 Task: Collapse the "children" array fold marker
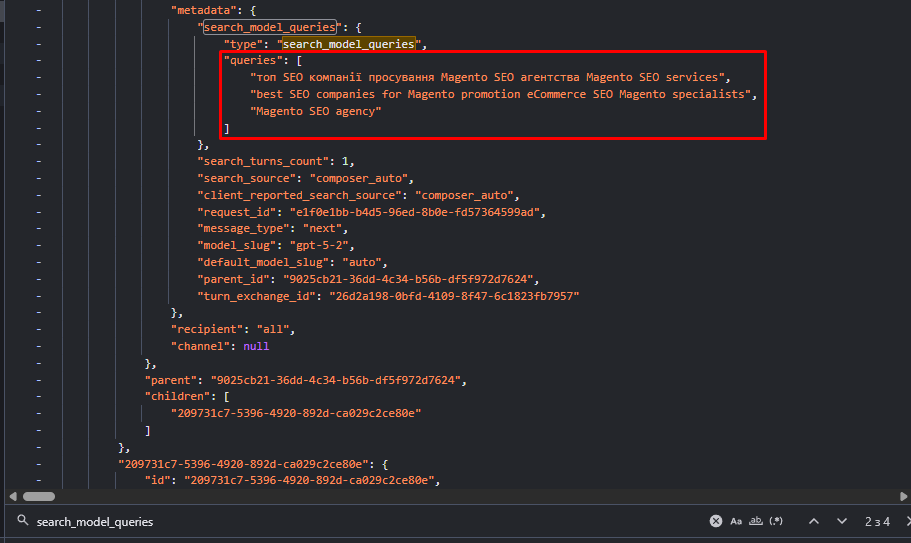pos(38,396)
